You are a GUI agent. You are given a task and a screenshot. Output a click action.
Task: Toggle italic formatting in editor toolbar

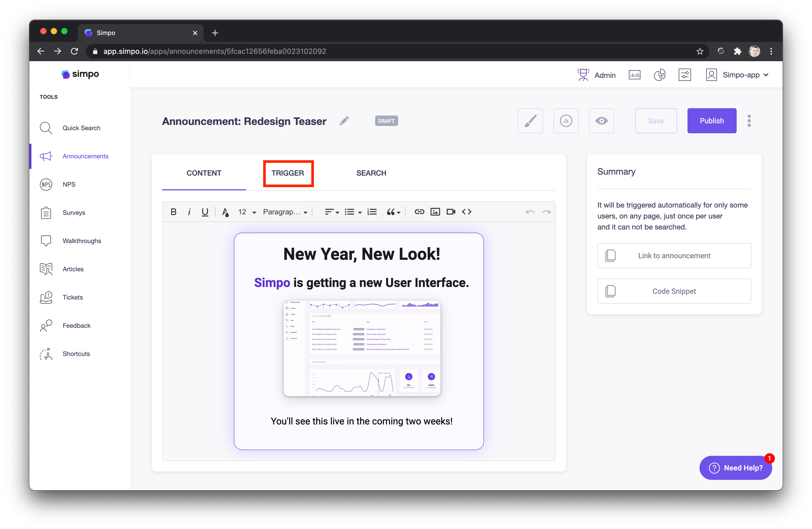189,212
